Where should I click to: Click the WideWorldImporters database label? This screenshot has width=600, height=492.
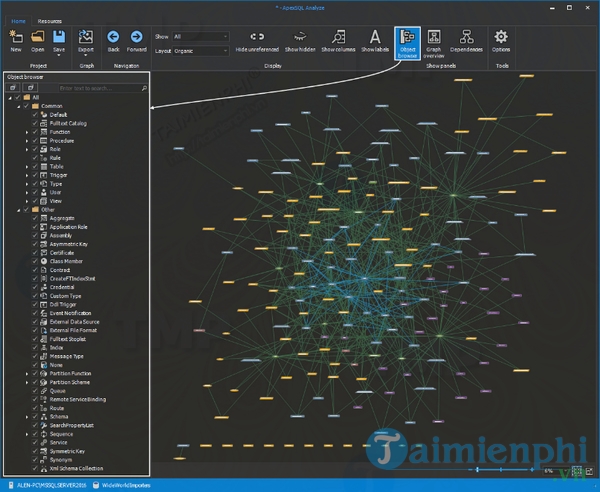[x=126, y=485]
